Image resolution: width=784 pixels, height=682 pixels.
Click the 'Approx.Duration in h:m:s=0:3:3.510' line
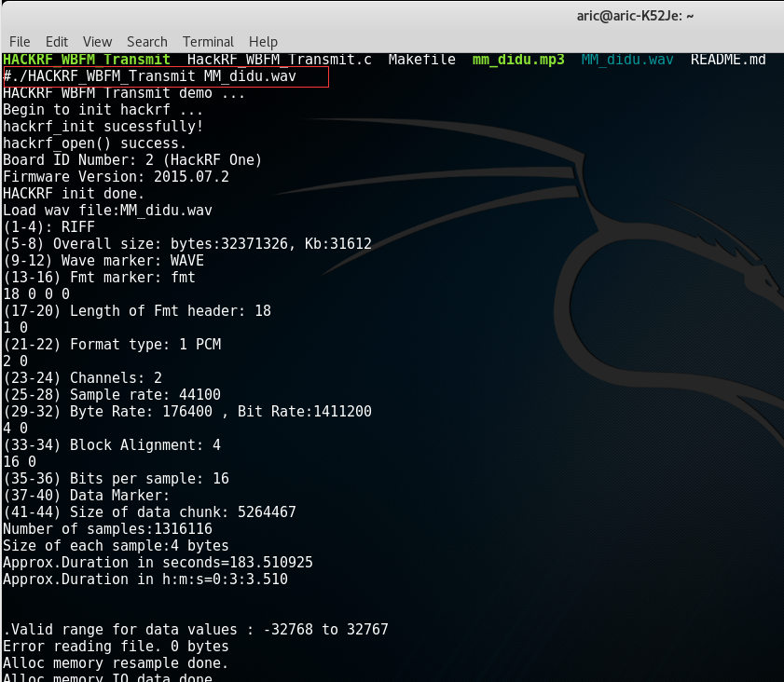145,580
